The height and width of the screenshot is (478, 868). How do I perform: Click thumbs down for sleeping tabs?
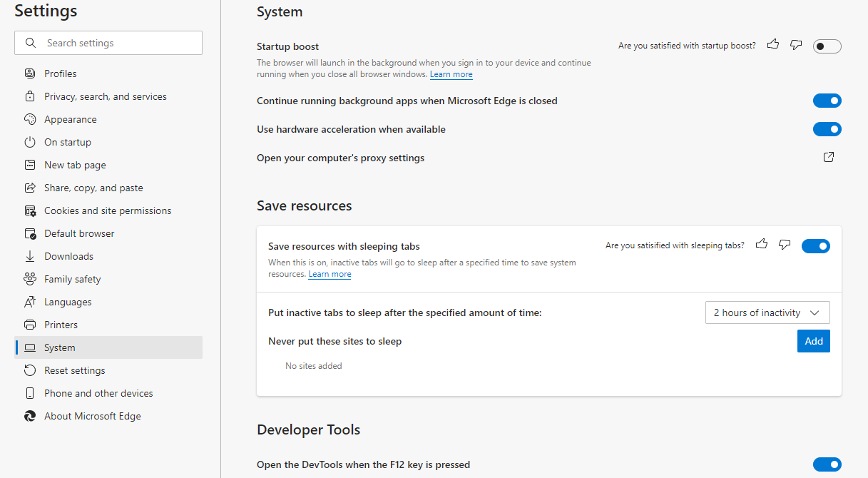click(x=785, y=245)
